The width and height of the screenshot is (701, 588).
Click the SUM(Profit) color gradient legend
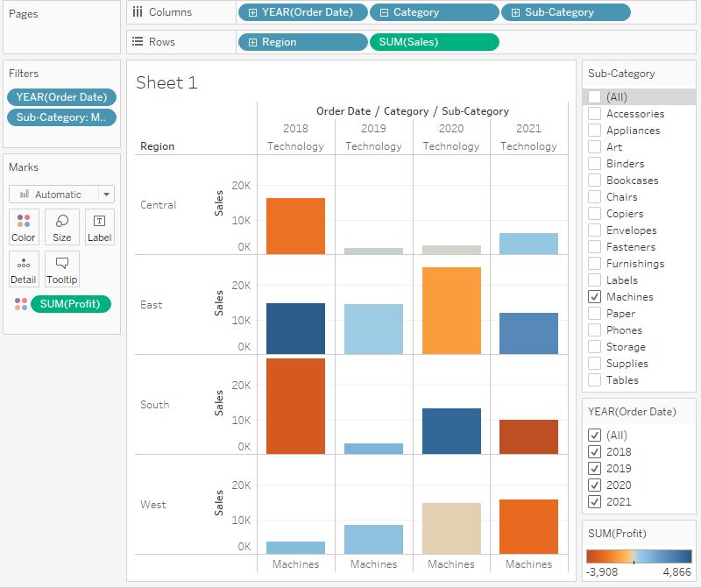click(x=639, y=556)
